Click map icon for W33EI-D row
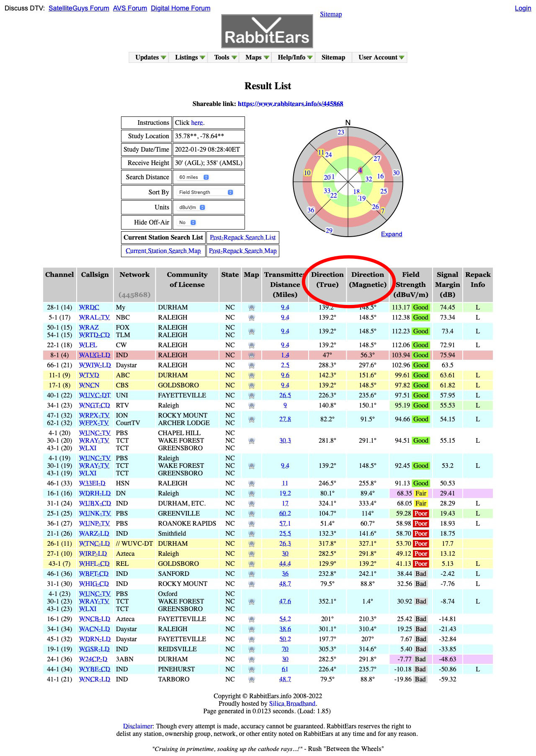The height and width of the screenshot is (756, 536). coord(251,483)
